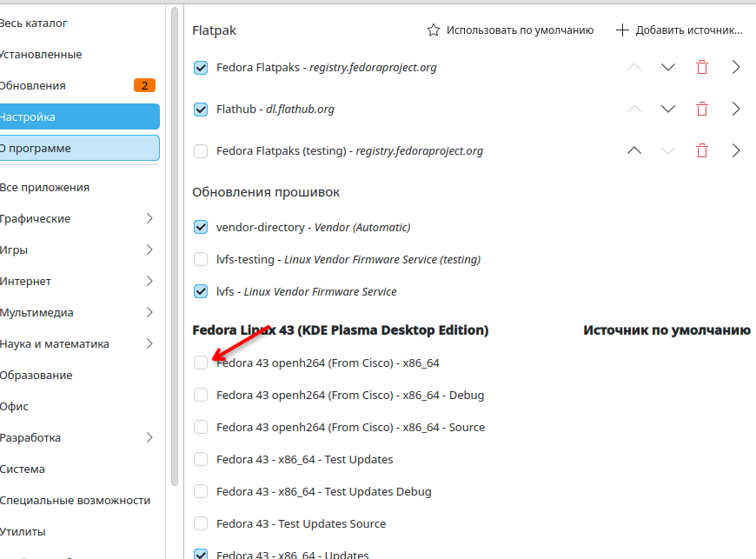
Task: Open Офис category
Action: click(x=80, y=407)
